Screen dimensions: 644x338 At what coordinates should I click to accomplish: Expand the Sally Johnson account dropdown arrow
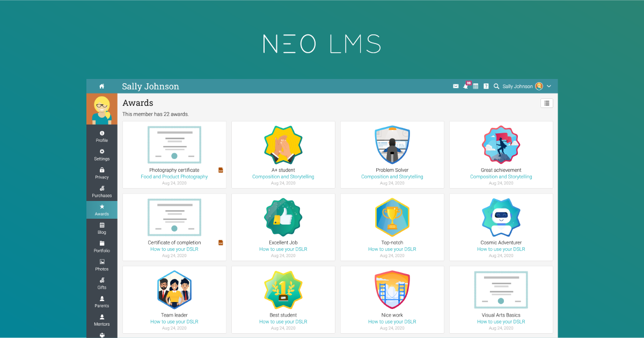click(548, 86)
